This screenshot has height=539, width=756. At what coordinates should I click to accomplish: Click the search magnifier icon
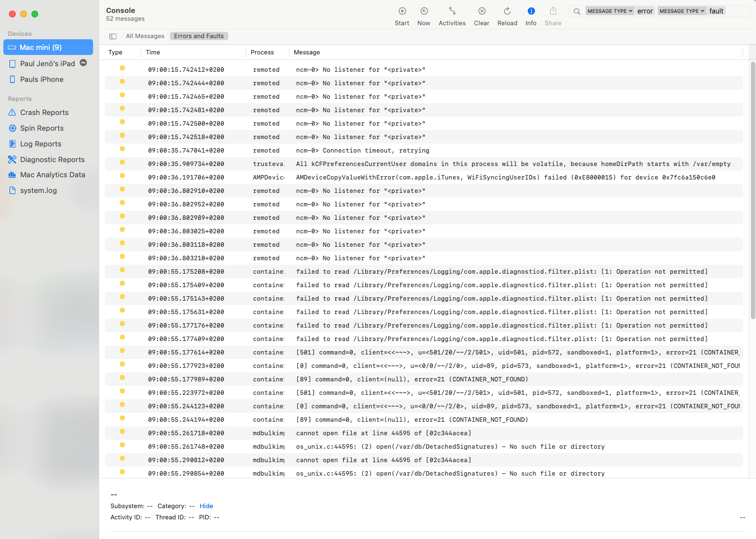click(x=577, y=11)
